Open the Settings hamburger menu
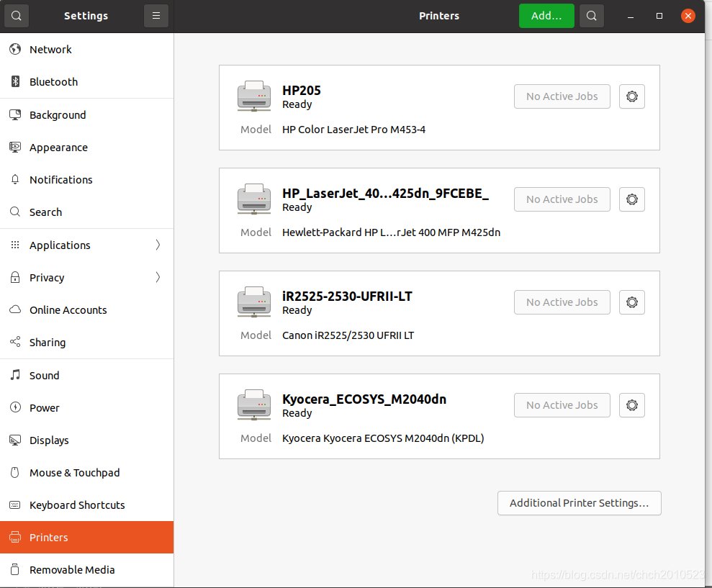712x588 pixels. point(156,16)
